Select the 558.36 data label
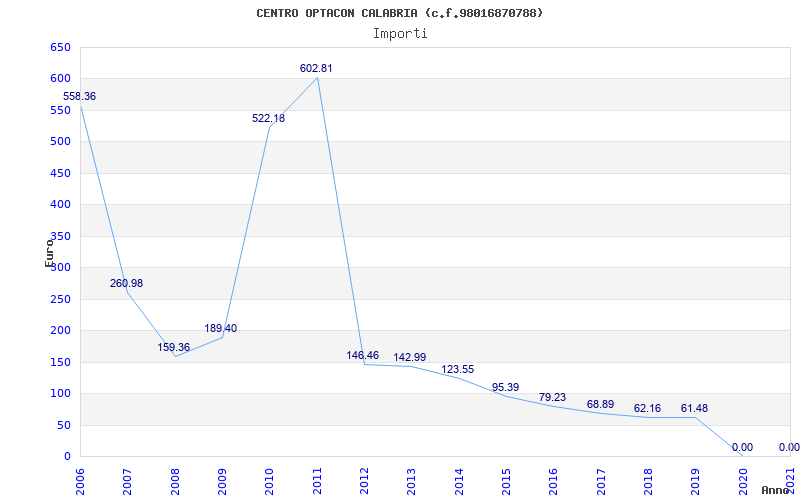 click(x=80, y=96)
